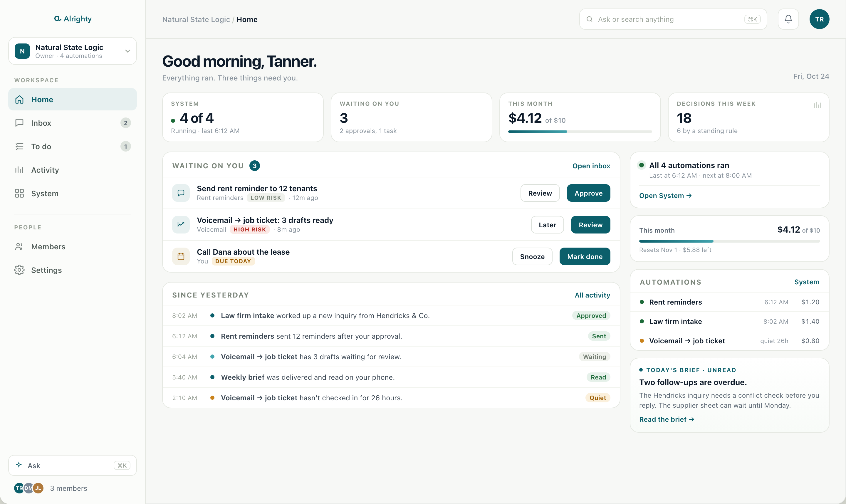
Task: Click the JL member avatar
Action: pos(38,488)
